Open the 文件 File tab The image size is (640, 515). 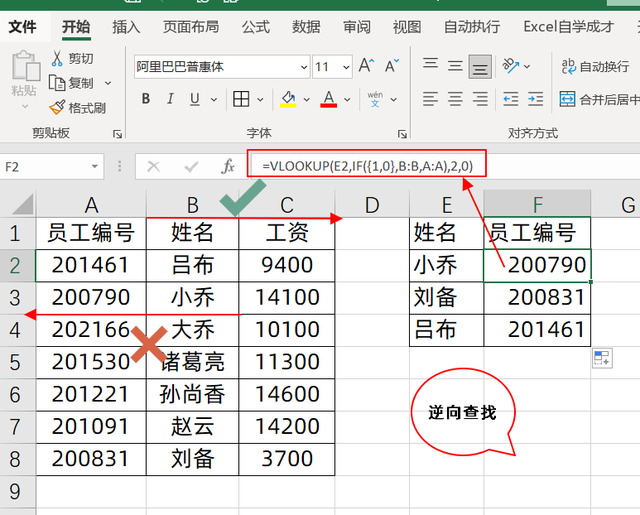tap(22, 27)
